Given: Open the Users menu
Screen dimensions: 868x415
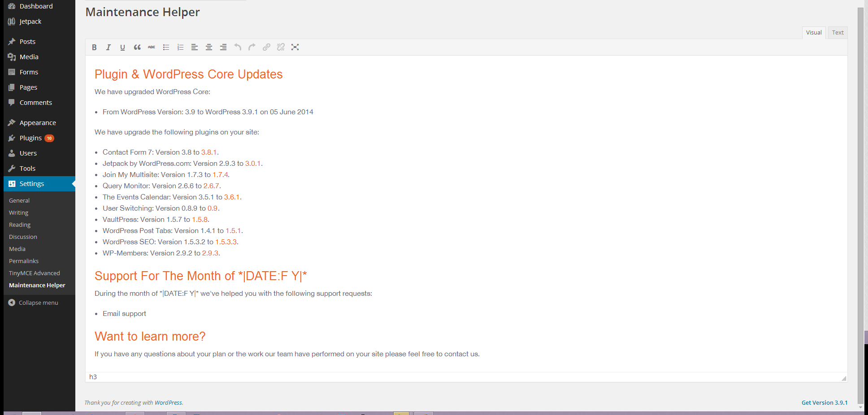Looking at the screenshot, I should (x=39, y=153).
